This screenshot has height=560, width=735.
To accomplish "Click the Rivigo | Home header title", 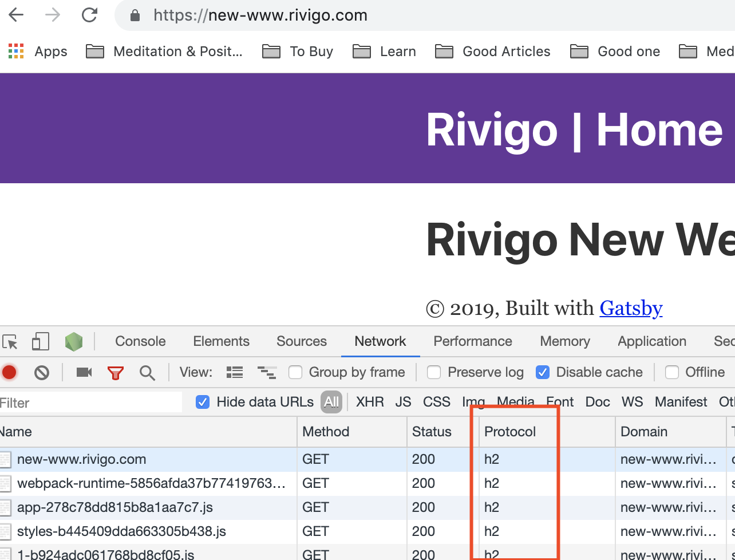I will tap(574, 130).
